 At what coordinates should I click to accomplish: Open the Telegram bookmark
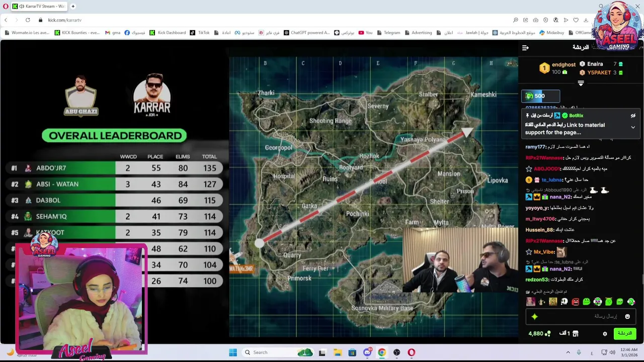pyautogui.click(x=388, y=33)
